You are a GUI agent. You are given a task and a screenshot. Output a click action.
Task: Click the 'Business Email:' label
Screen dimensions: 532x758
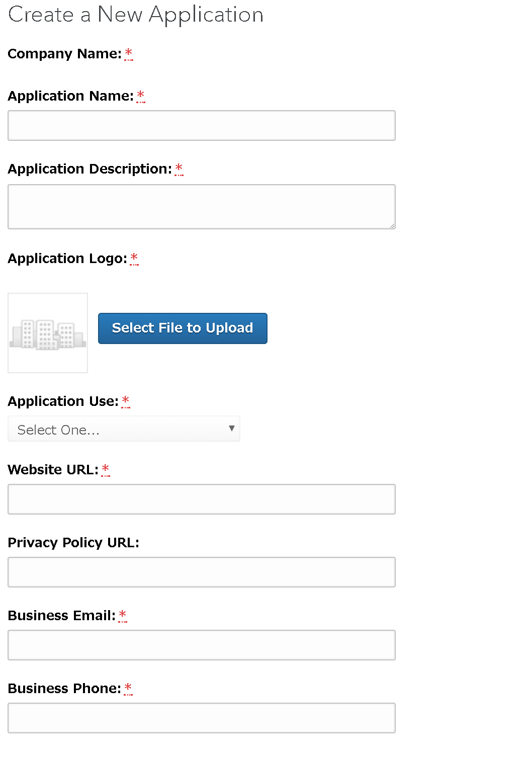(62, 616)
